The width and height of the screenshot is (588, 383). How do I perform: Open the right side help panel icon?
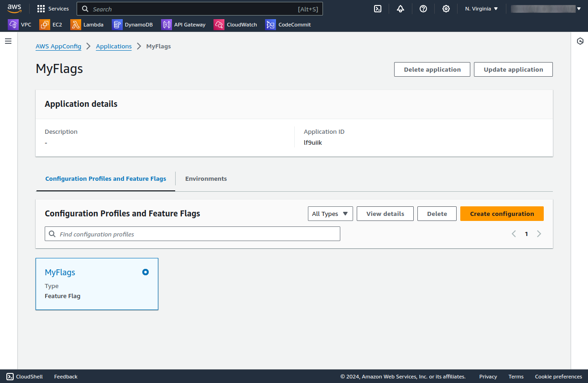[x=580, y=41]
